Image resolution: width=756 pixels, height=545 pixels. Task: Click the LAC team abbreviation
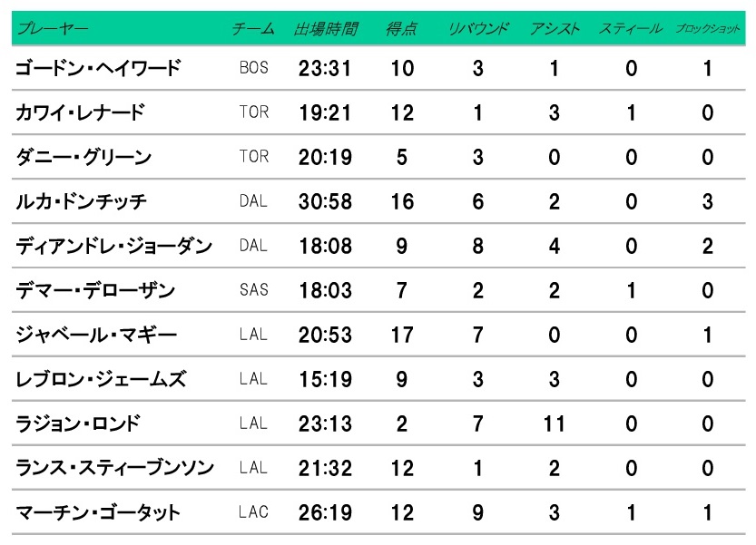pyautogui.click(x=253, y=512)
